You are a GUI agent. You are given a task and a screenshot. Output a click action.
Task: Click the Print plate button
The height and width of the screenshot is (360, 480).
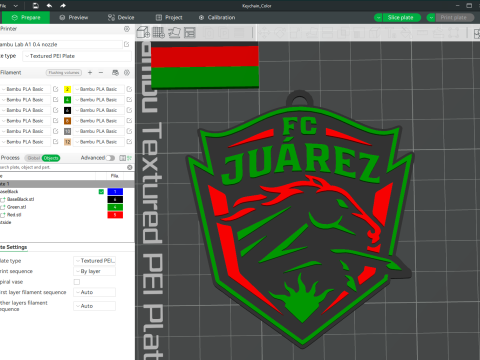(x=454, y=18)
